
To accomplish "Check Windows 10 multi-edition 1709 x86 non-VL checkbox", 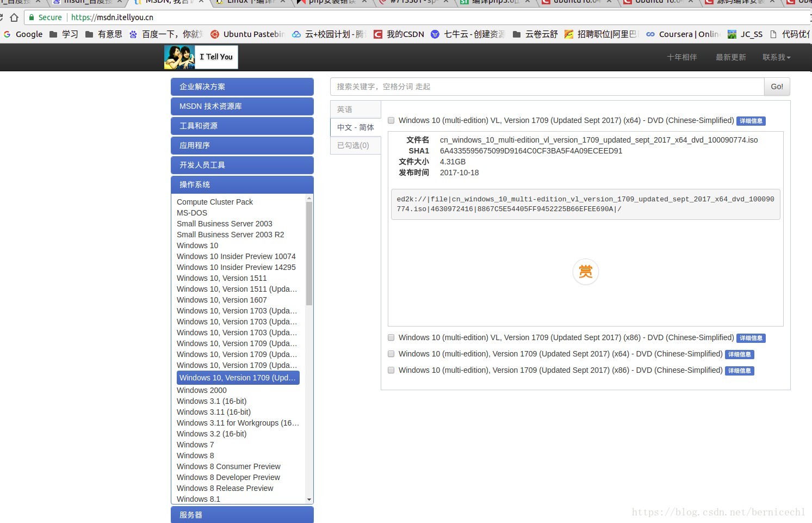I will click(391, 370).
